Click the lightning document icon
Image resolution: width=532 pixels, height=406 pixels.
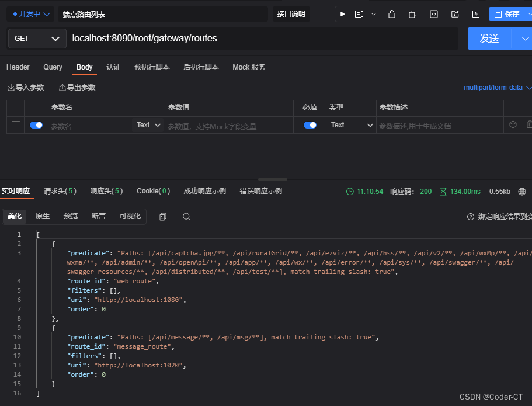476,14
